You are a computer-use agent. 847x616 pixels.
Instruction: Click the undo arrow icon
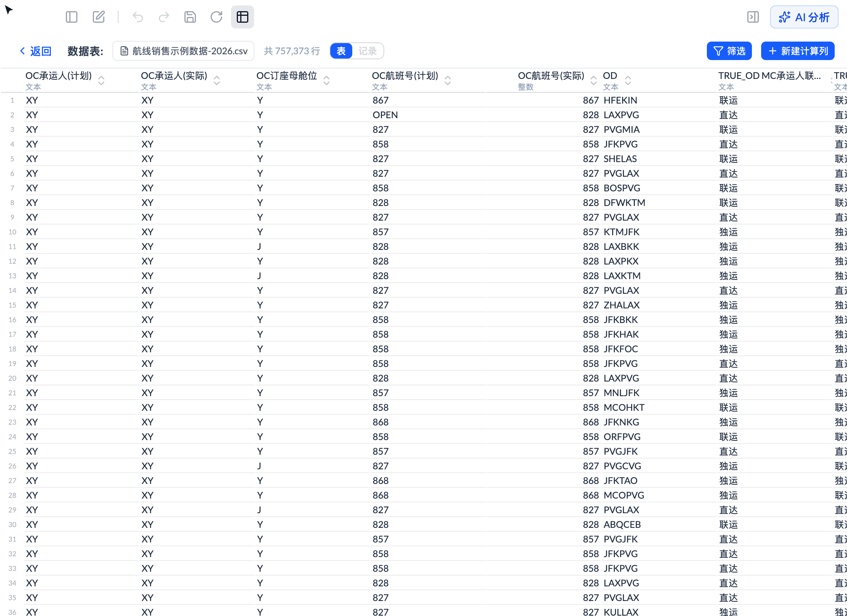click(138, 17)
